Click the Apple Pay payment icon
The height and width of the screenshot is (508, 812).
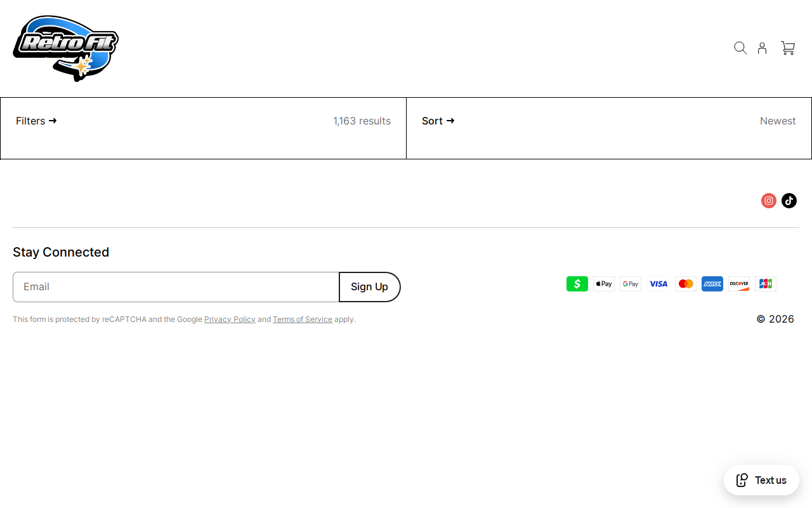[x=604, y=284]
